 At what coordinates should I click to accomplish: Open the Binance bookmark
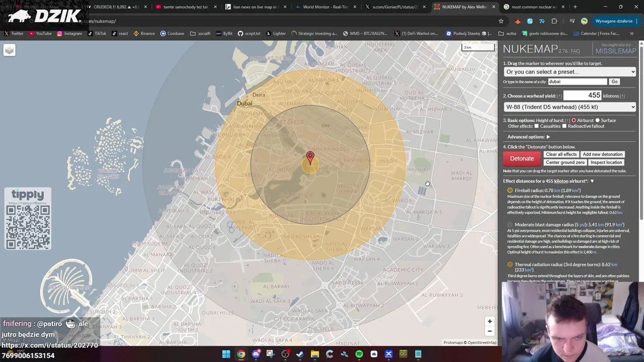coord(144,34)
